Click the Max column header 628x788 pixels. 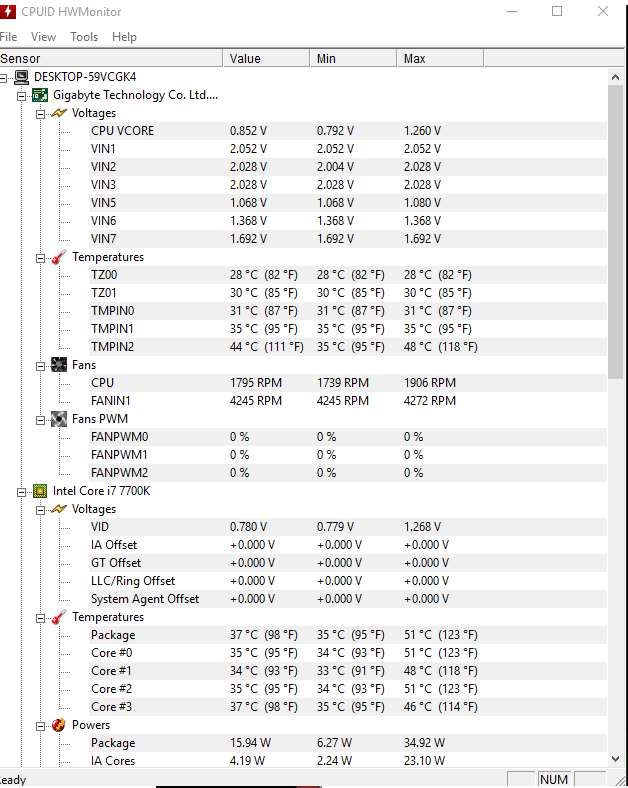[440, 58]
